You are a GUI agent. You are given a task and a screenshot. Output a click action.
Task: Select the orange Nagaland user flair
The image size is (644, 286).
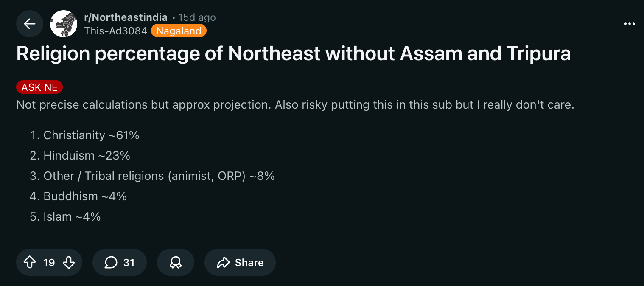(x=179, y=31)
